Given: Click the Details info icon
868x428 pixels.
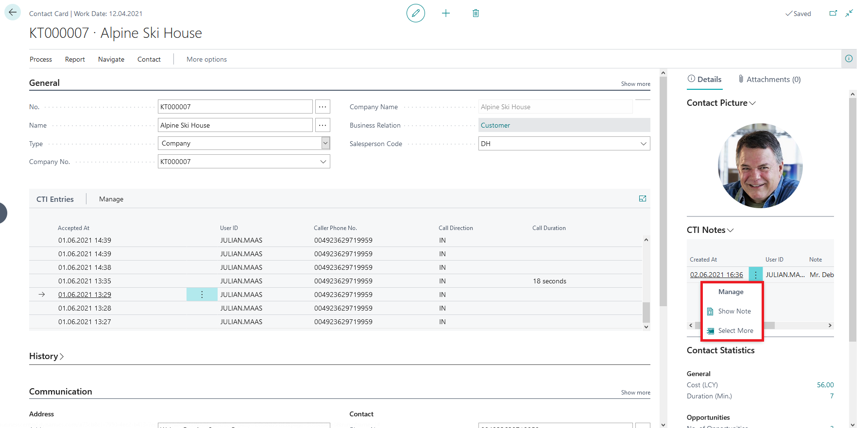Looking at the screenshot, I should 691,79.
